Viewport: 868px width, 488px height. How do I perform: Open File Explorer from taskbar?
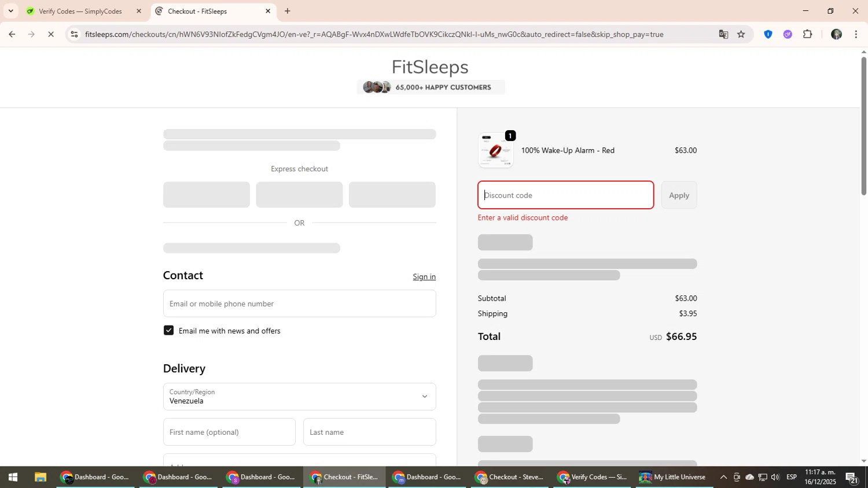pyautogui.click(x=40, y=477)
